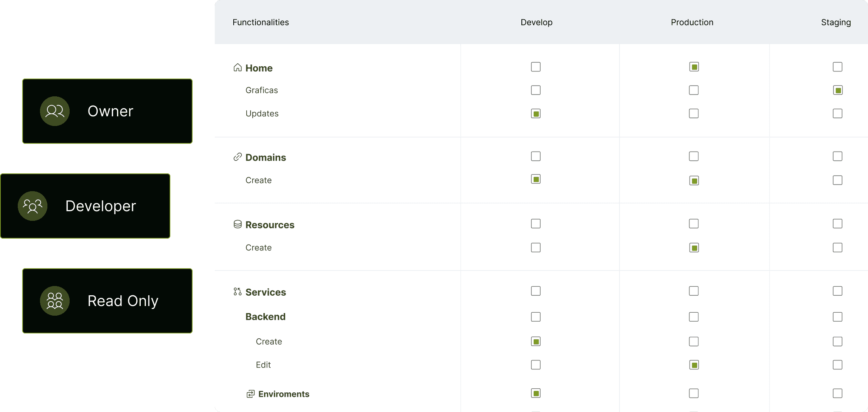Viewport: 868px width, 412px height.
Task: Click the Home house icon
Action: point(237,67)
